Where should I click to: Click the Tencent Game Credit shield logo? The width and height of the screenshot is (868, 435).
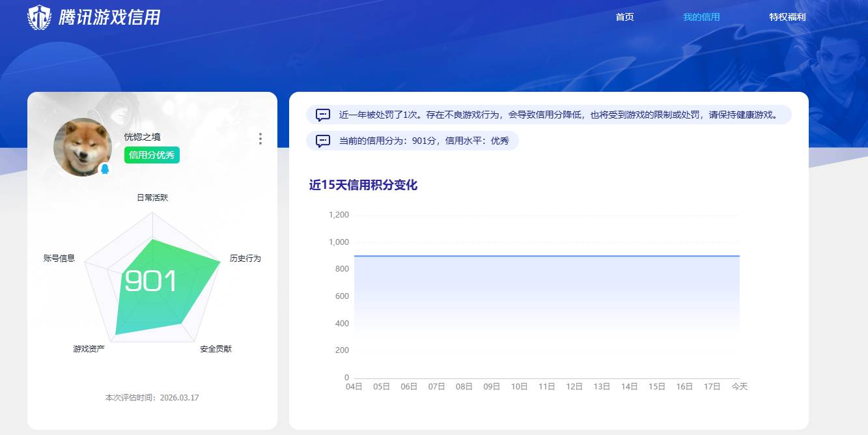click(x=41, y=18)
